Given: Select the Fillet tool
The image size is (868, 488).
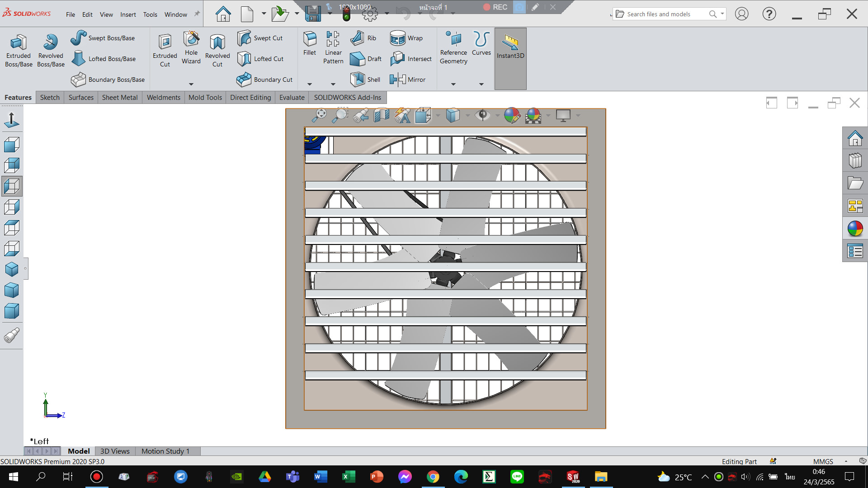Looking at the screenshot, I should (310, 43).
